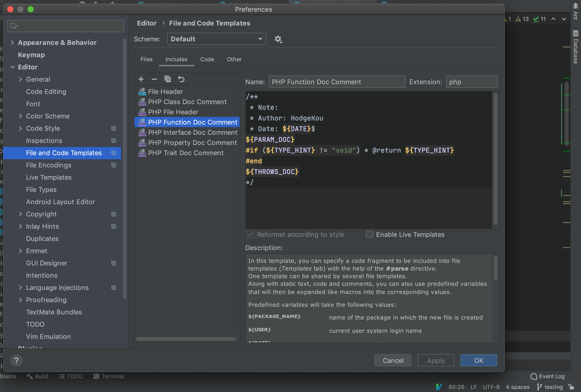Click the scheme settings gear icon
The height and width of the screenshot is (392, 581).
tap(278, 39)
